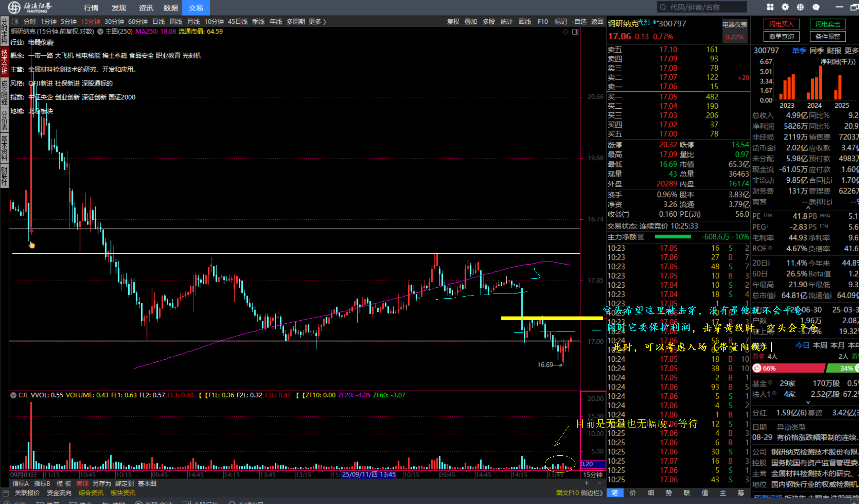The image size is (859, 504).
Task: Switch chart to 日线 period
Action: click(158, 22)
